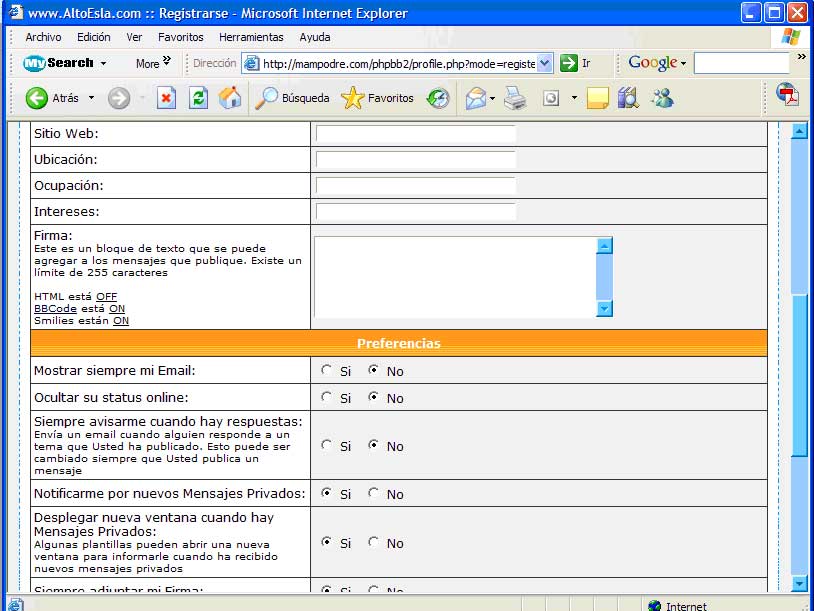The image size is (814, 611).
Task: Open the Herramientas menu
Action: tap(251, 37)
